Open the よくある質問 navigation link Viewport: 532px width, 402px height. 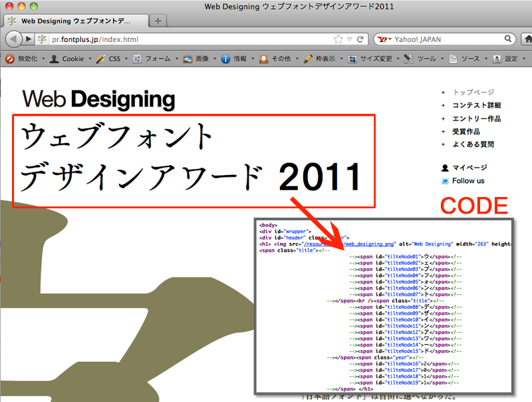pyautogui.click(x=473, y=144)
